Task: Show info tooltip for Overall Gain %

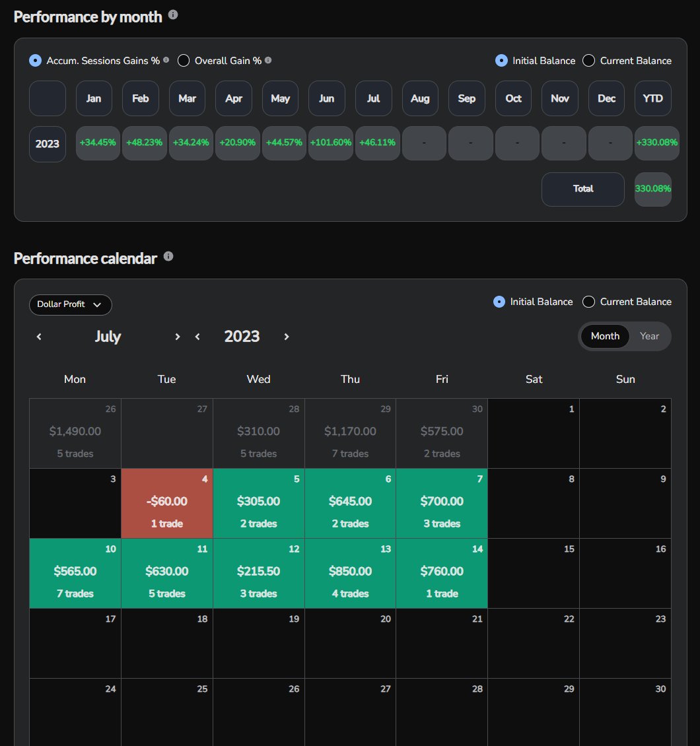Action: point(268,60)
